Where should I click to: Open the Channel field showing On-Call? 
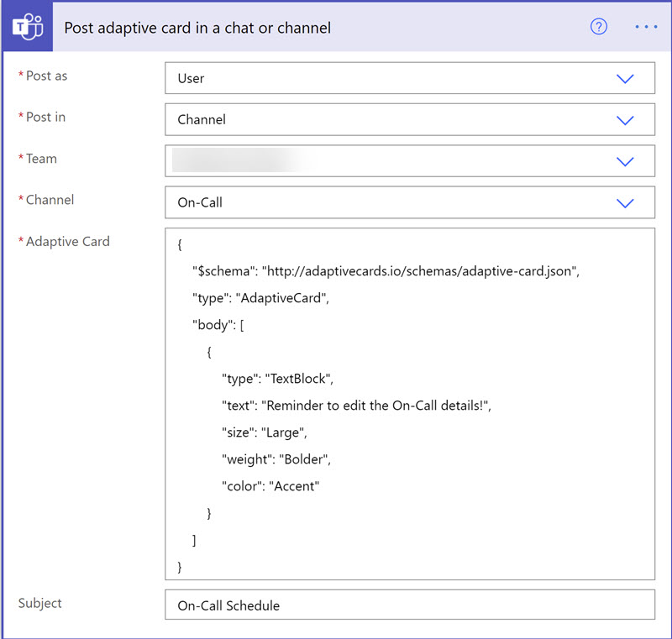410,202
